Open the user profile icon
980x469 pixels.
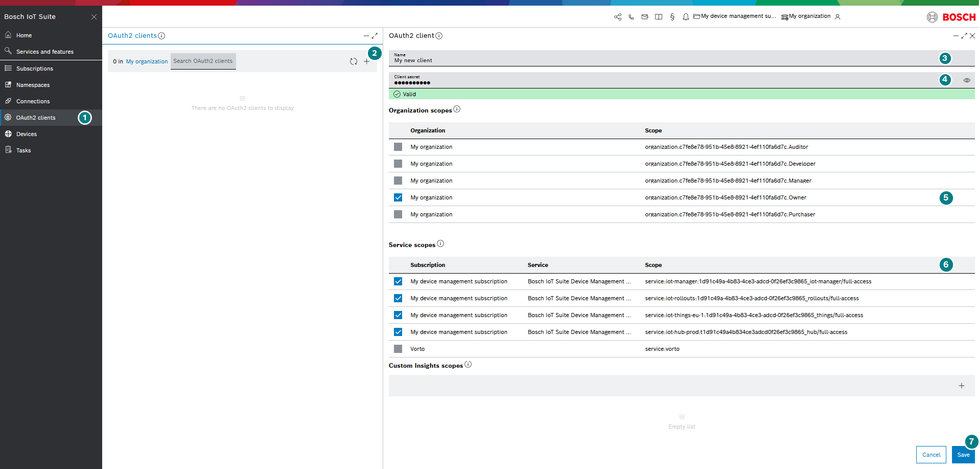837,17
